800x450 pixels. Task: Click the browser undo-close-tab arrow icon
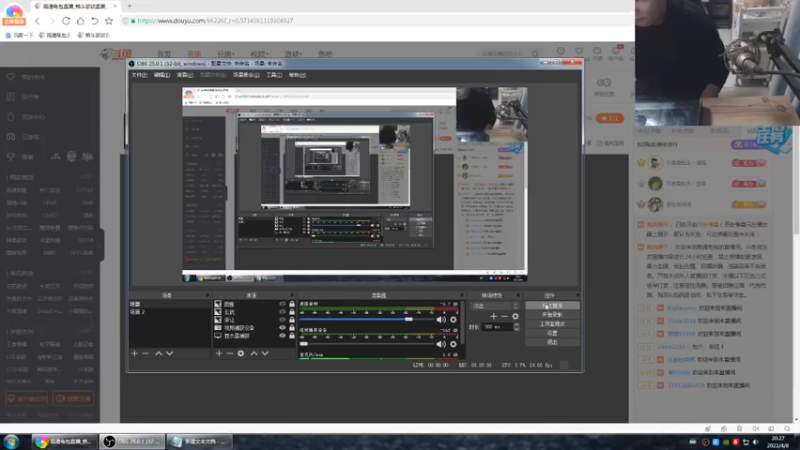(94, 21)
